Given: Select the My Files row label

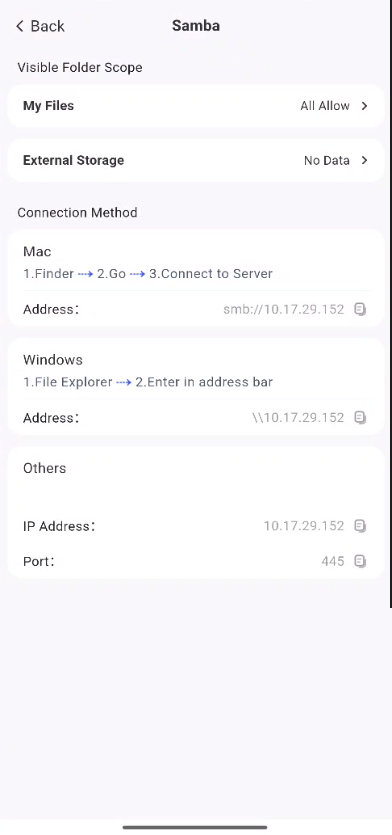Looking at the screenshot, I should click(x=48, y=106).
